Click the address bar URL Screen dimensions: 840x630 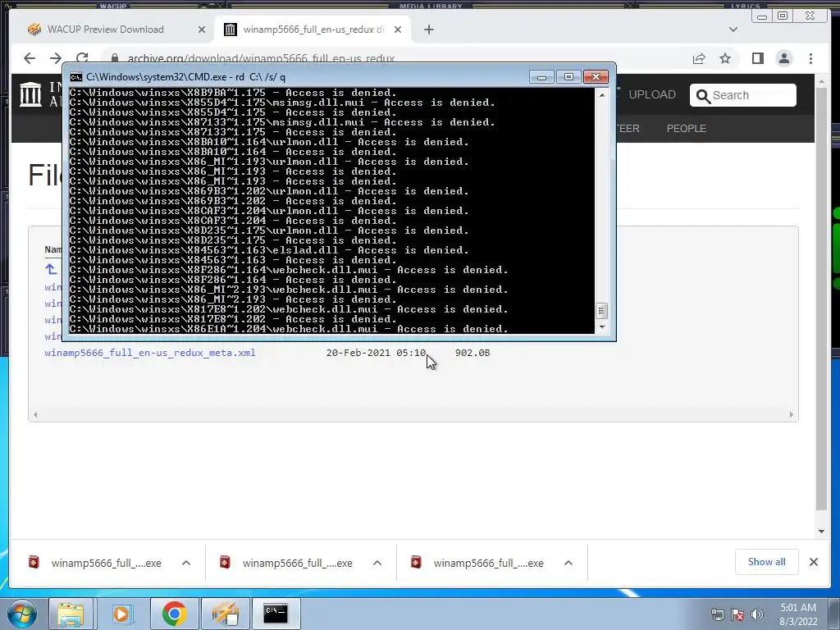point(261,58)
